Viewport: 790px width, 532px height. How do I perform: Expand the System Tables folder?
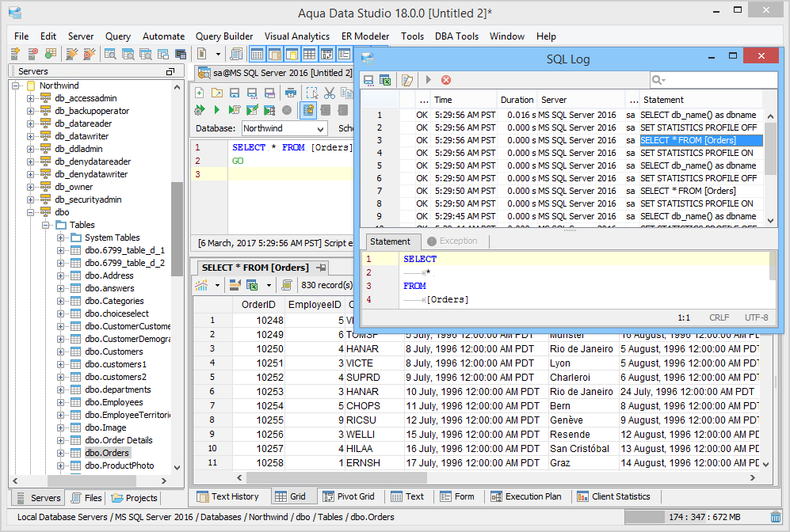tap(61, 237)
